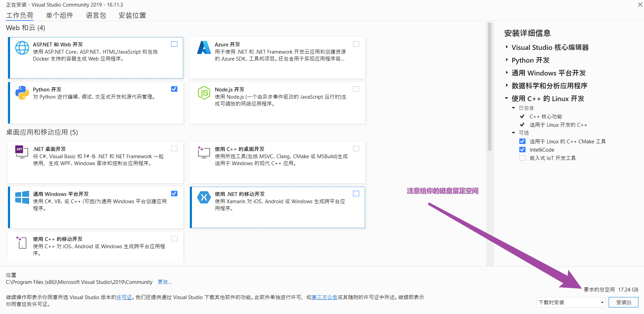Check the 使用 C++ 的移动开发 workload
644x314 pixels.
click(x=174, y=239)
